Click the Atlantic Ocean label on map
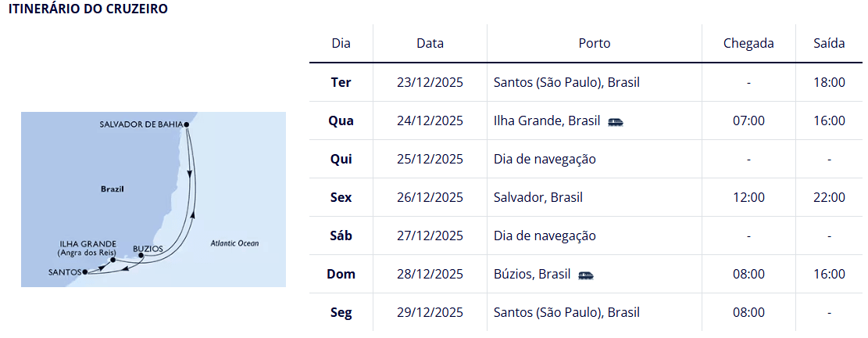This screenshot has height=338, width=868. coord(234,243)
